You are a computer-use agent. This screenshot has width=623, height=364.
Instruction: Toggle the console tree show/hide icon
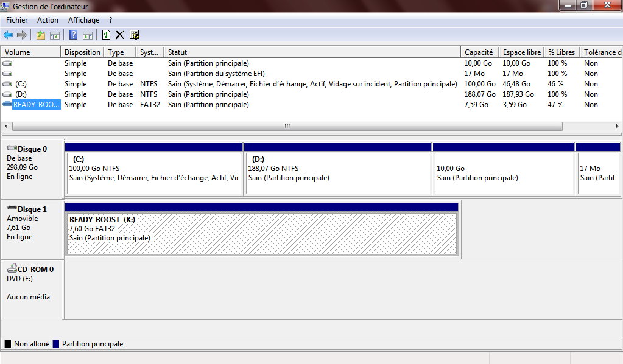(55, 35)
